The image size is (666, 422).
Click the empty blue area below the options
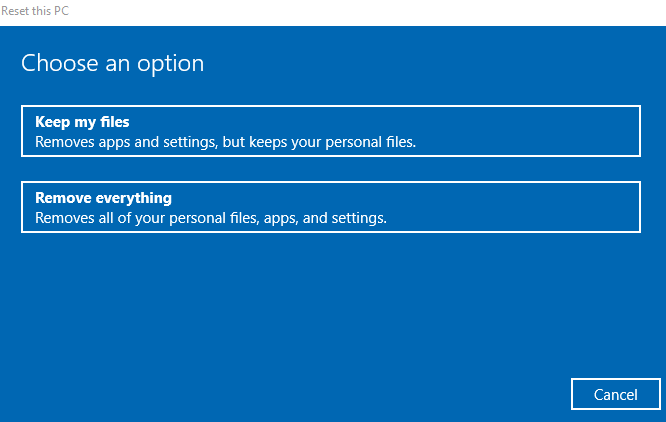point(300,310)
